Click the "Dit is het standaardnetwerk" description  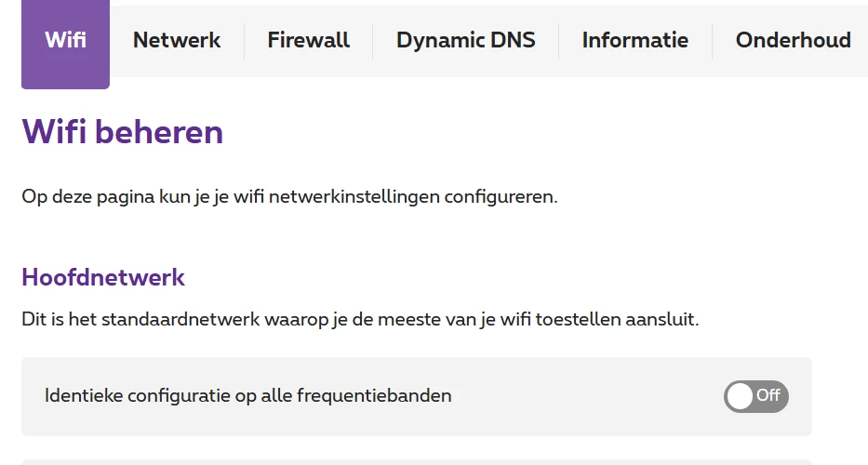click(359, 320)
